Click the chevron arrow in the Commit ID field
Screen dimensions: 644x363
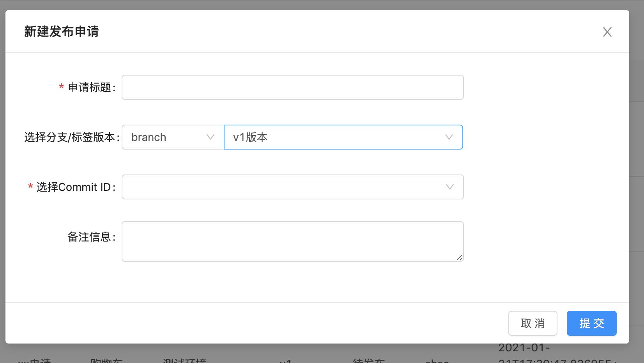click(450, 187)
